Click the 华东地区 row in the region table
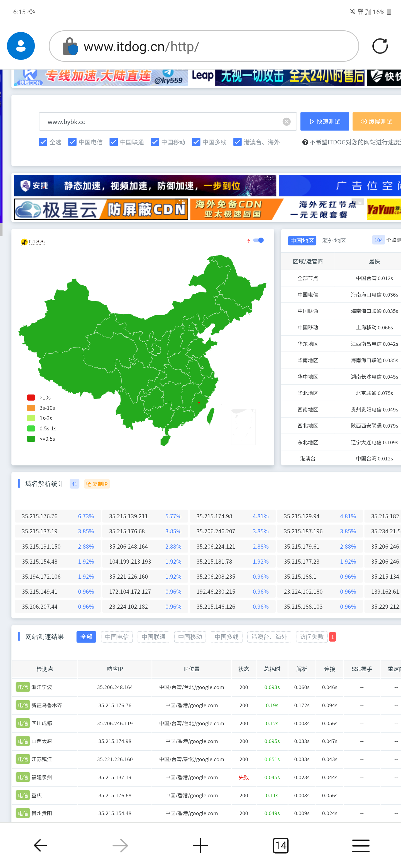Image resolution: width=401 pixels, height=868 pixels. (x=341, y=344)
